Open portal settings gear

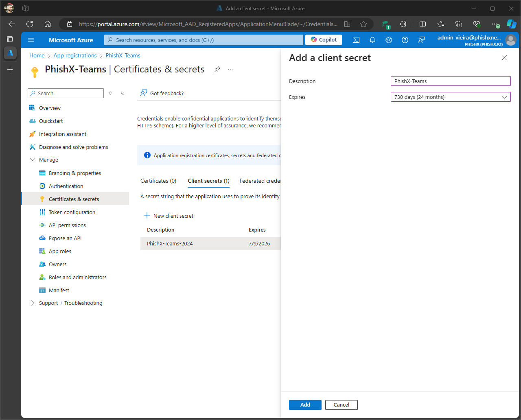(x=389, y=40)
